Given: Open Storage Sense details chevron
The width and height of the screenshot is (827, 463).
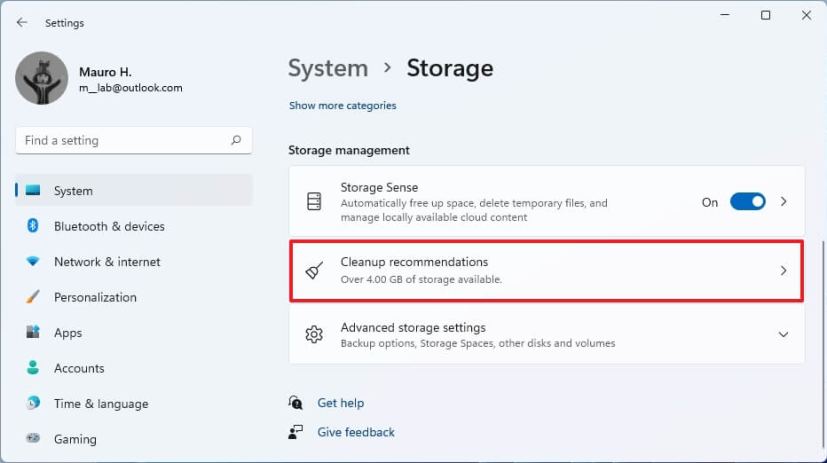Looking at the screenshot, I should click(x=784, y=202).
